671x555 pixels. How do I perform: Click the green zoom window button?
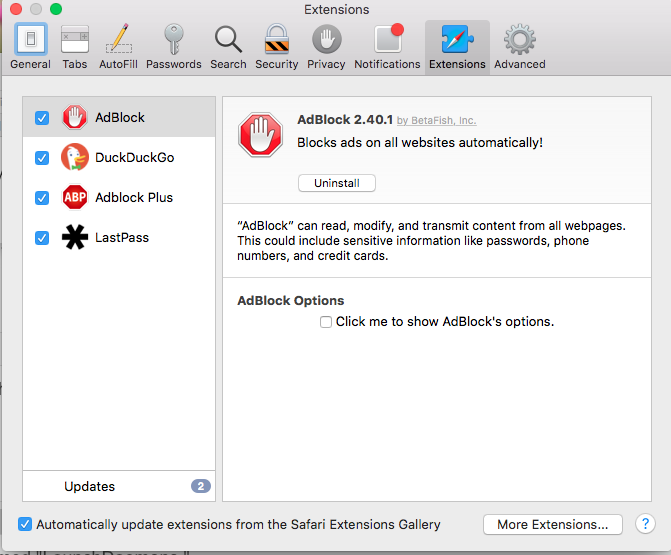click(x=56, y=9)
